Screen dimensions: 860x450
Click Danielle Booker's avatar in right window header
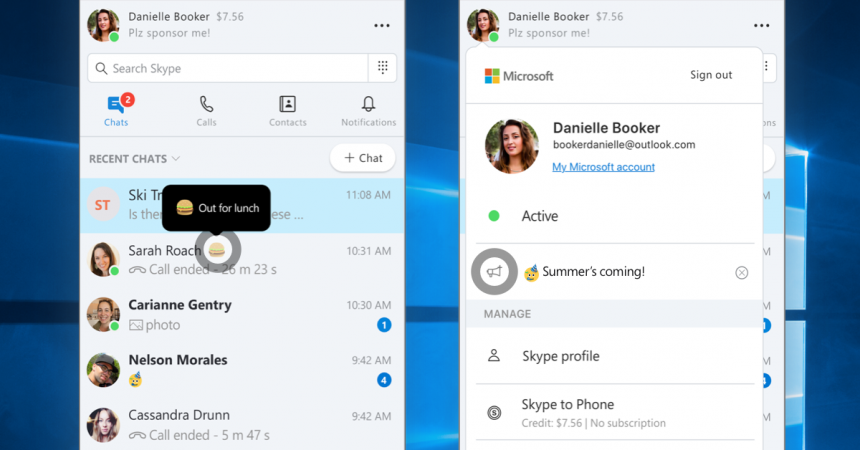pyautogui.click(x=483, y=25)
